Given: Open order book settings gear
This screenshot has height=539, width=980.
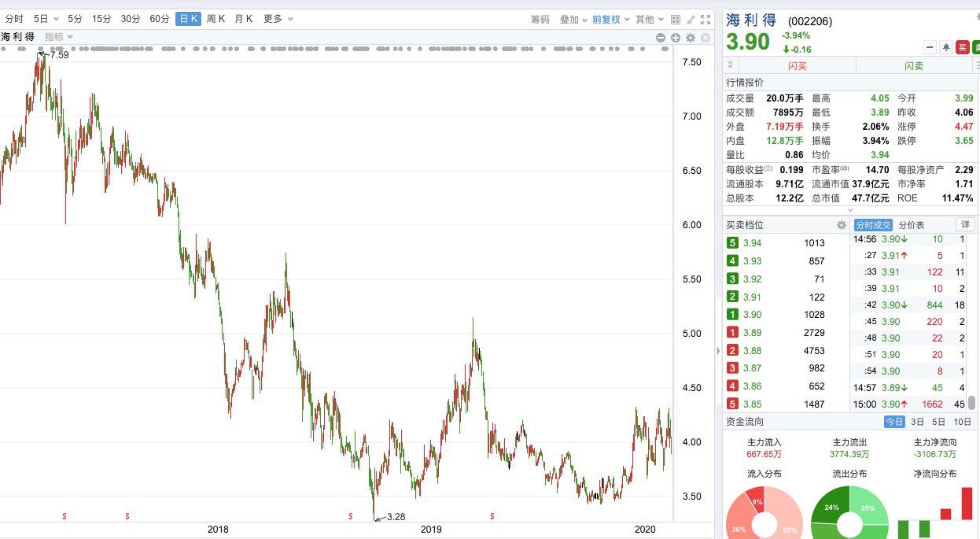Looking at the screenshot, I should [x=841, y=225].
